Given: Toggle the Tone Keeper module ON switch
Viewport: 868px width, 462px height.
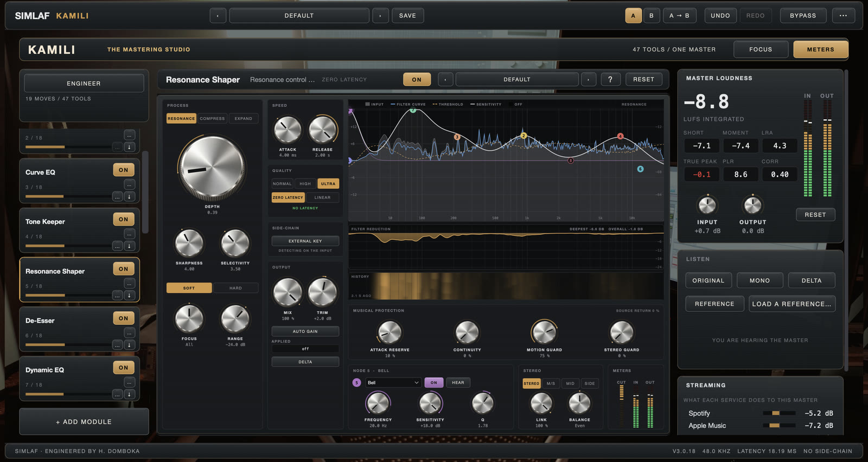Looking at the screenshot, I should pos(124,220).
